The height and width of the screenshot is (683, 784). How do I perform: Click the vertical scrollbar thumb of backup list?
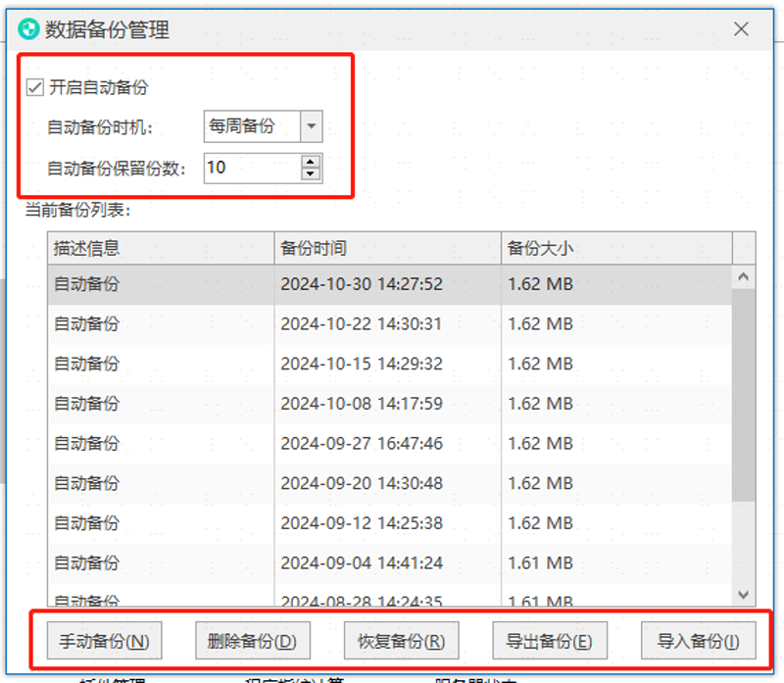[744, 395]
